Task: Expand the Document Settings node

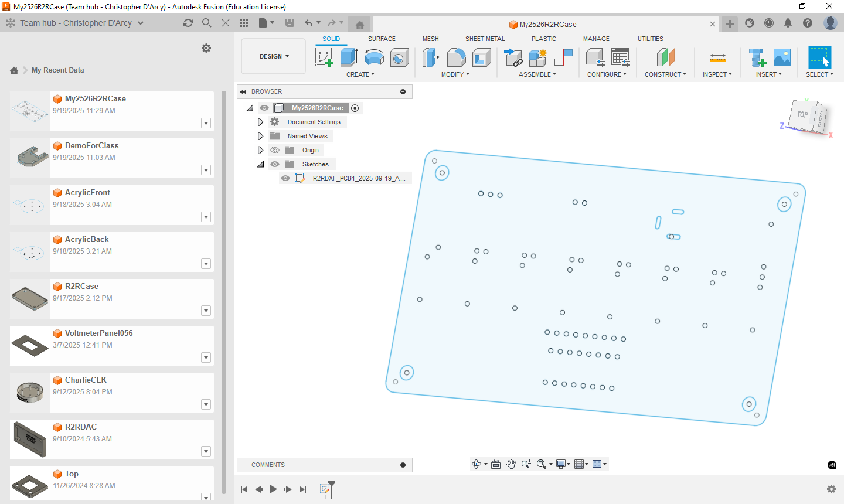Action: coord(261,122)
